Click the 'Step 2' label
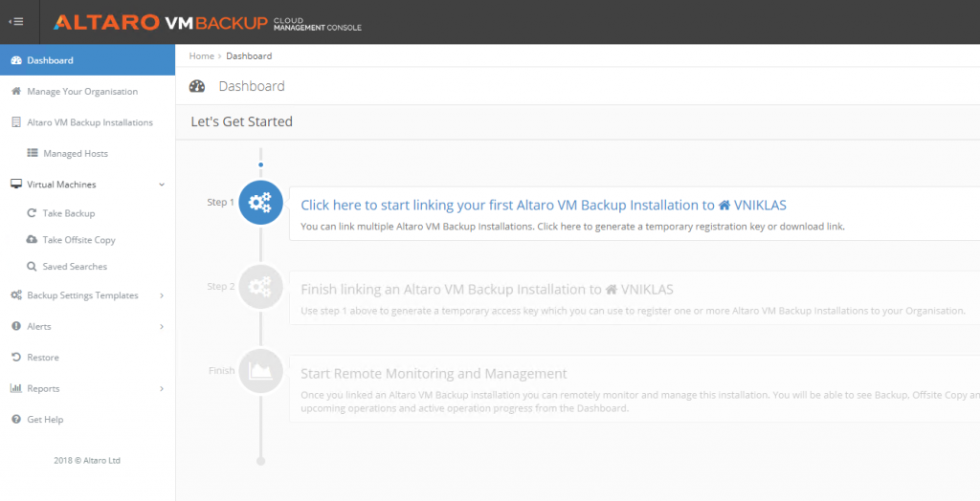Screen dimensions: 980x501 (221, 287)
